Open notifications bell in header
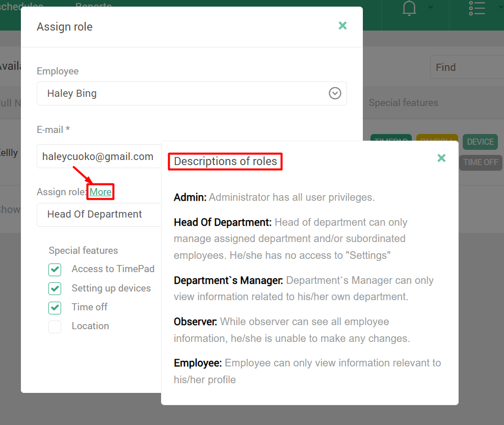Screen dimensions: 504x425 (x=409, y=8)
